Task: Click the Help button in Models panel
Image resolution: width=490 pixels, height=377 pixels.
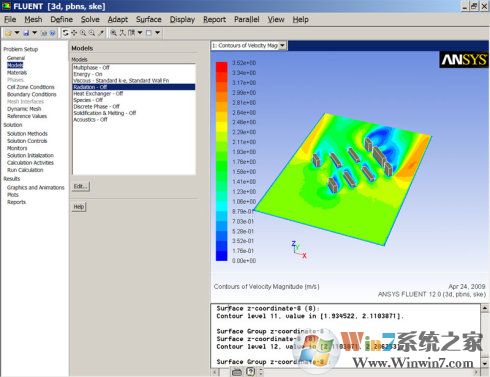Action: tap(79, 207)
